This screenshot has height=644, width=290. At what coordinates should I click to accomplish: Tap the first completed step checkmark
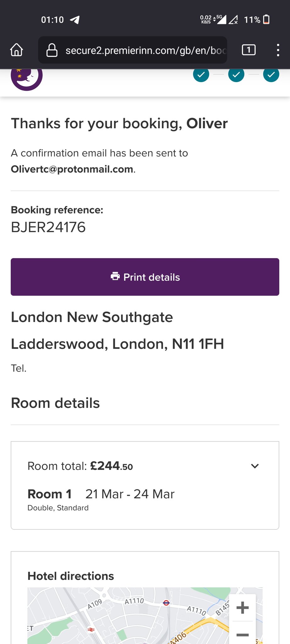pos(201,75)
